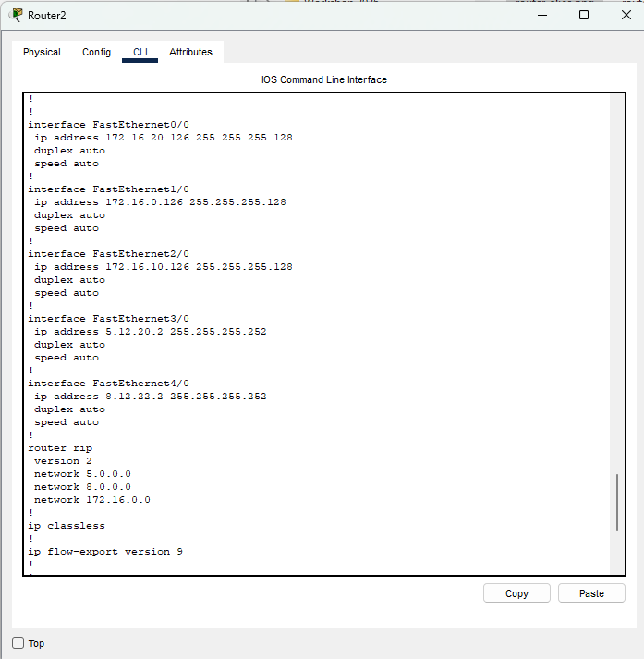Viewport: 644px width, 659px height.
Task: Click the 'ip address 172.16.0.126' line
Action: pos(160,202)
